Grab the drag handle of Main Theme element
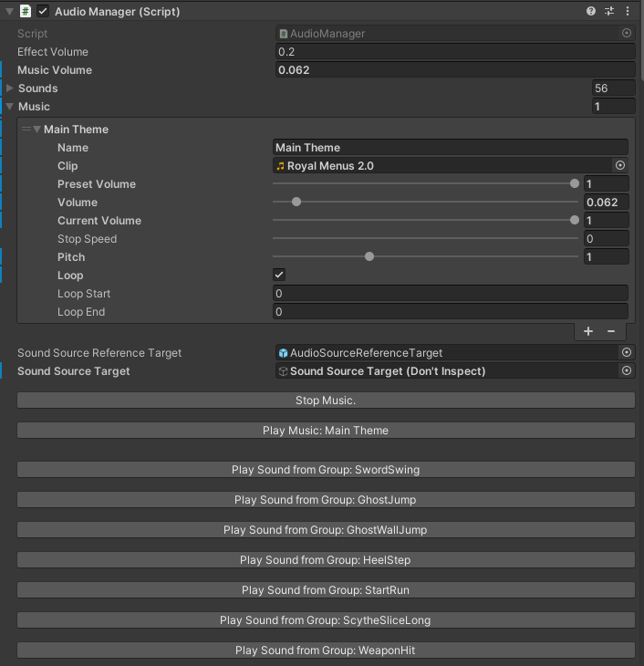Image resolution: width=644 pixels, height=666 pixels. tap(26, 130)
